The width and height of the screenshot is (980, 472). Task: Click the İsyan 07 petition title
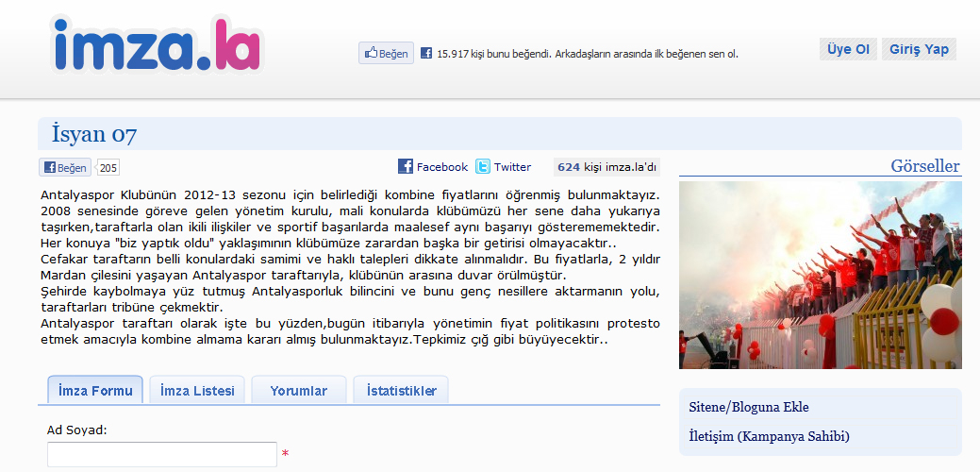pyautogui.click(x=94, y=135)
